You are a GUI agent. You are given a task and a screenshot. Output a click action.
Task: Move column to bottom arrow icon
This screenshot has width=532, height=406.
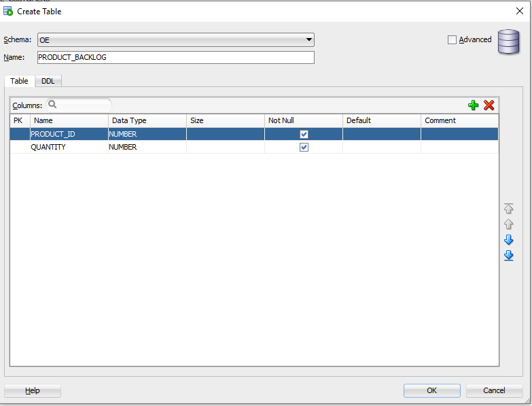coord(508,256)
